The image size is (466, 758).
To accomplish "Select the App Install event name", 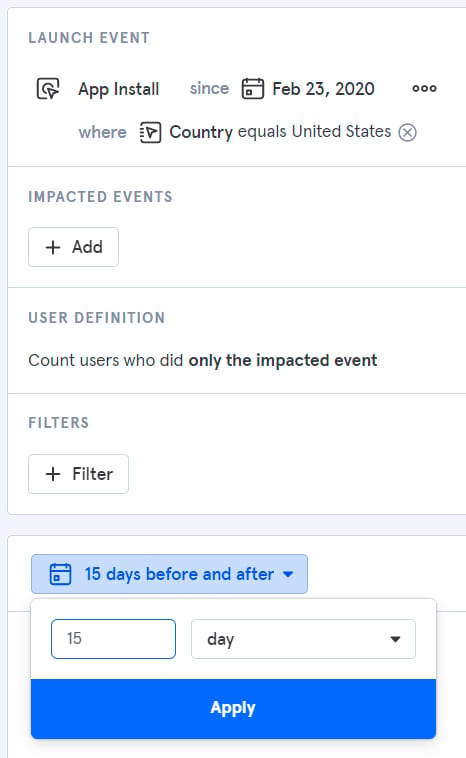I will click(118, 89).
